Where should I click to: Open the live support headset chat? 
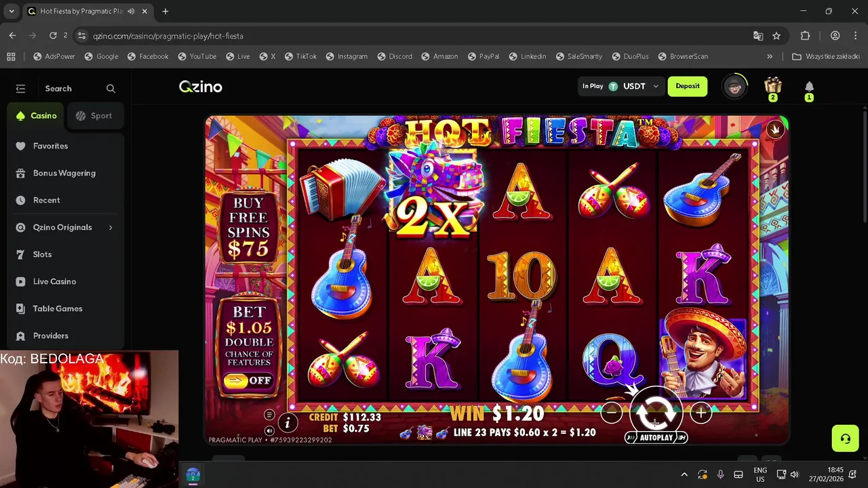[x=846, y=439]
